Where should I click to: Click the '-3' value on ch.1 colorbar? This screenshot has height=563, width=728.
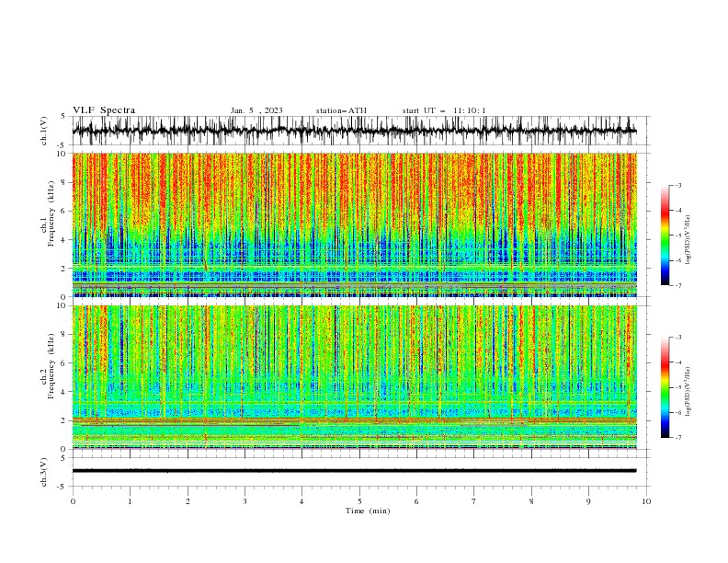pos(678,185)
